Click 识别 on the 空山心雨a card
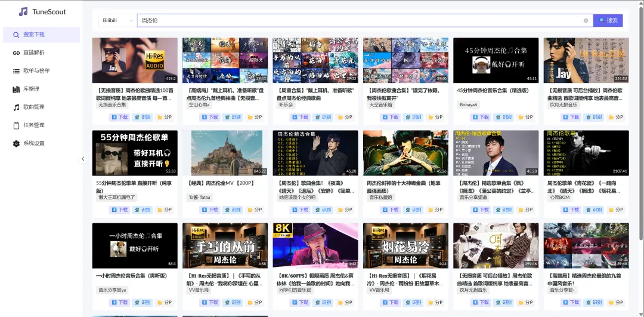 coord(232,117)
